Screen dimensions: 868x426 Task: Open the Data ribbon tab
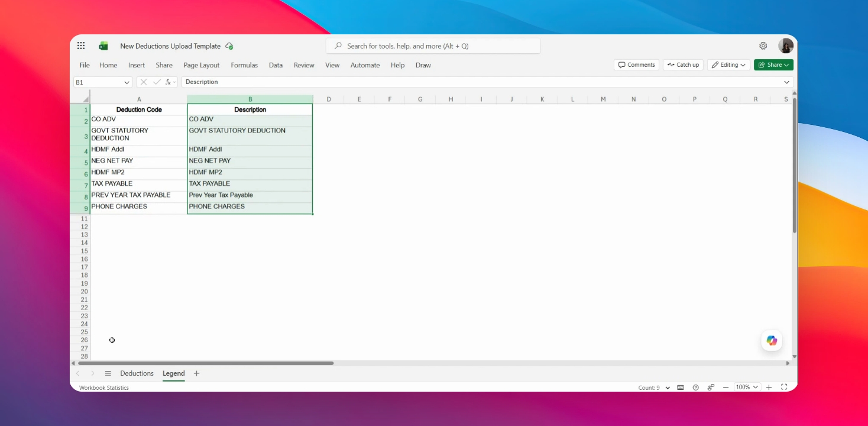coord(276,65)
